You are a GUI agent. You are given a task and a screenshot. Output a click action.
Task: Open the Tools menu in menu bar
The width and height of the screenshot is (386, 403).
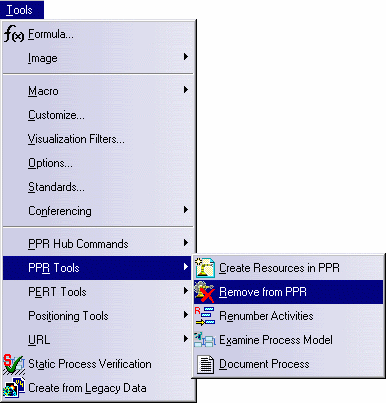tap(22, 10)
